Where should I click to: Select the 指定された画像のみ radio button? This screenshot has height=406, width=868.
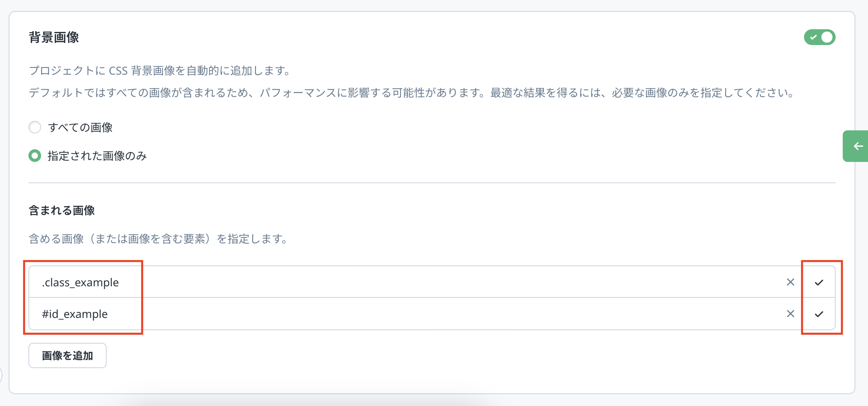coord(35,156)
